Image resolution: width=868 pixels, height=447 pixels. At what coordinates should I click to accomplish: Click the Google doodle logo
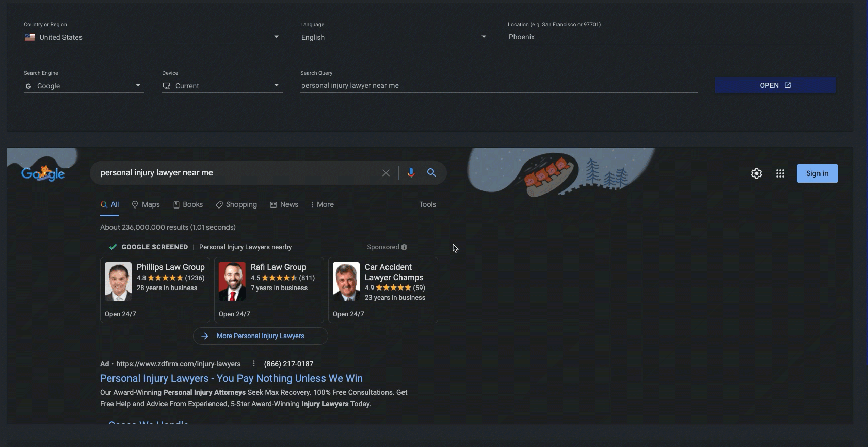point(43,173)
